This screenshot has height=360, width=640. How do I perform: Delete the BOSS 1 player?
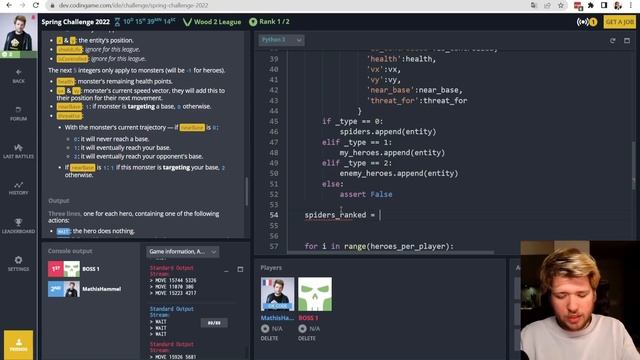307,338
